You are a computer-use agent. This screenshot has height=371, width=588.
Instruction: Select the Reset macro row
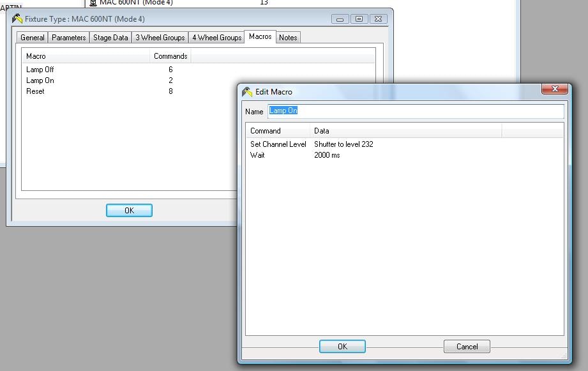pos(130,91)
